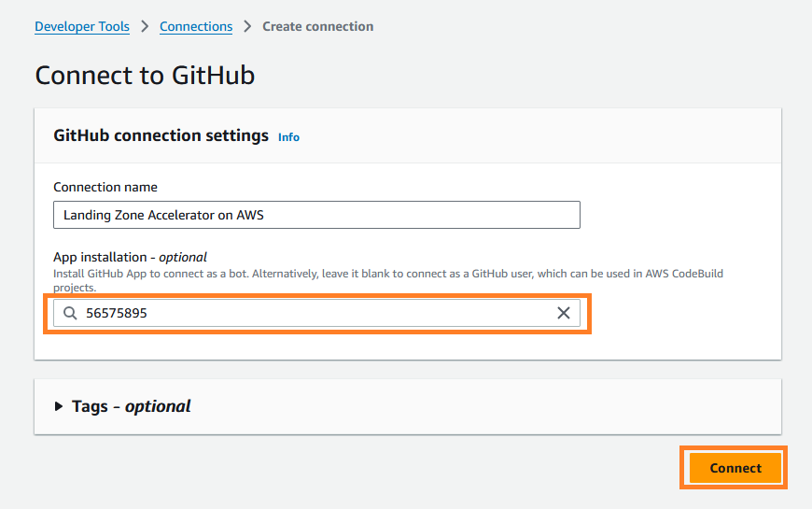Click the orange Connect button

[735, 468]
